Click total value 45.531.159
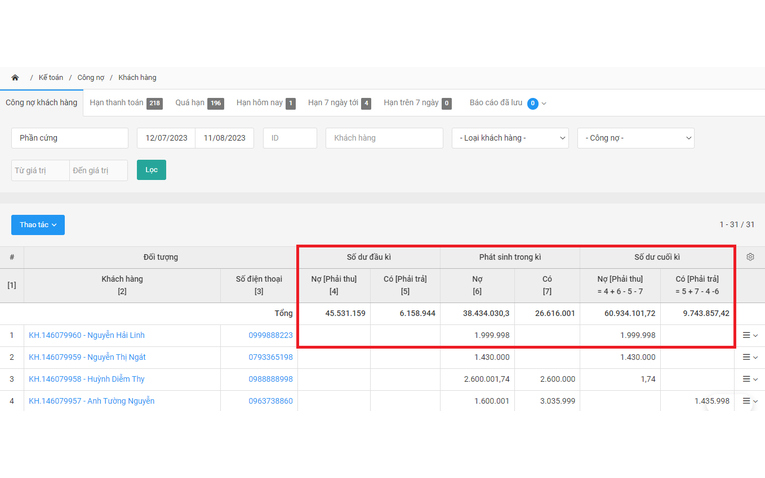Screen dimensions: 765x478 345,313
